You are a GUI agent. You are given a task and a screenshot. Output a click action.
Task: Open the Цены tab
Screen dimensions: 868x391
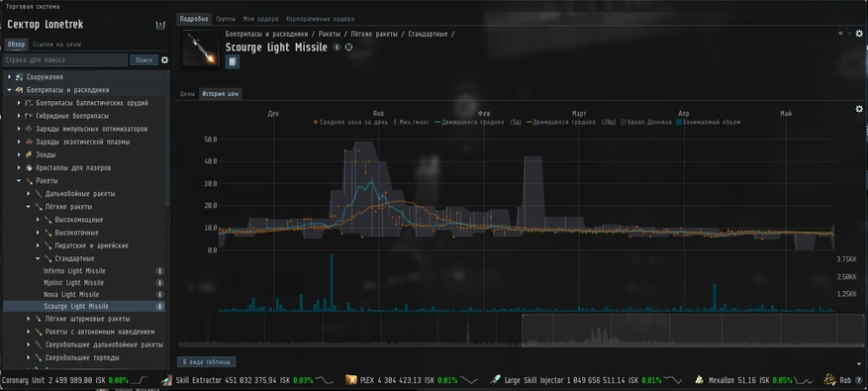coord(187,94)
